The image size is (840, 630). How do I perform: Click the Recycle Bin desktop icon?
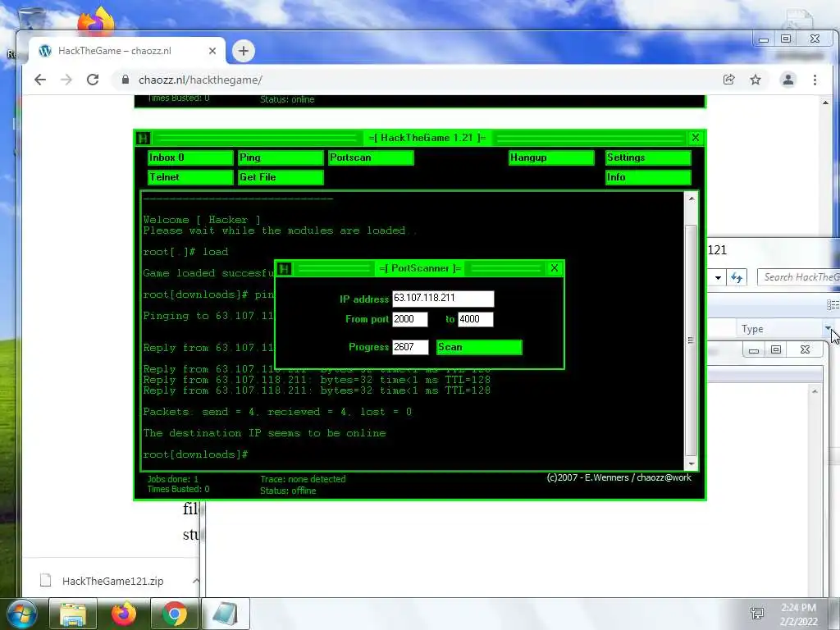click(31, 20)
